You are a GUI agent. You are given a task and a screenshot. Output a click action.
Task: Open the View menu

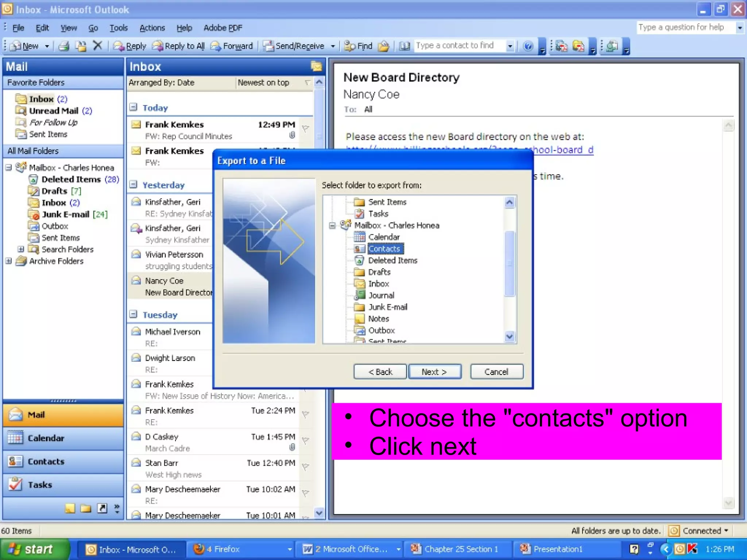pos(69,28)
